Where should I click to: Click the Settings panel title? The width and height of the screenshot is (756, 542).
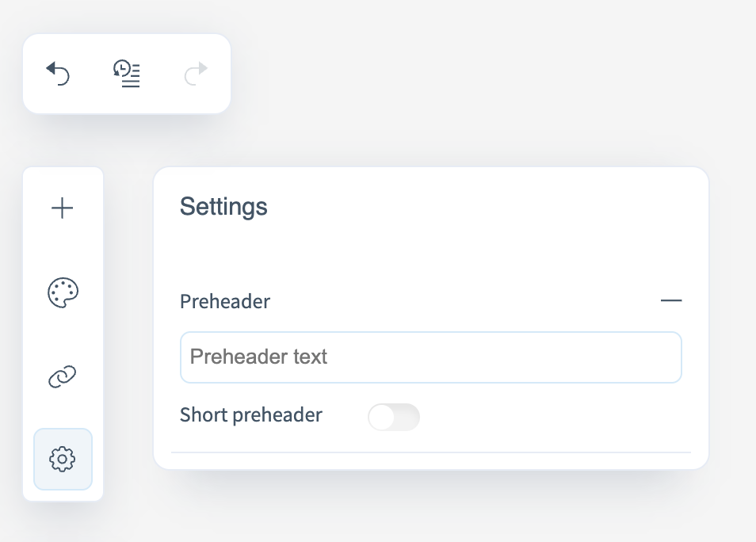click(x=223, y=207)
